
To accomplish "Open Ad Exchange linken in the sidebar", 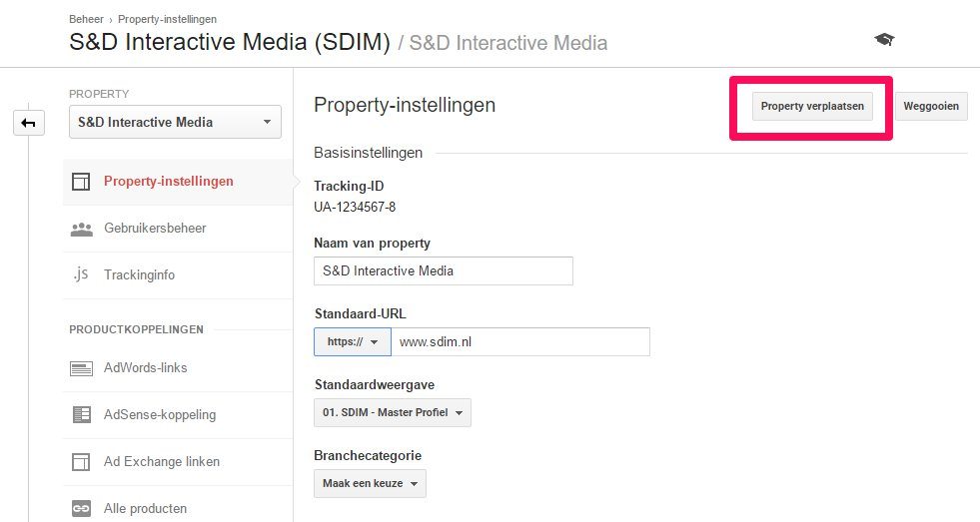I will [178, 461].
